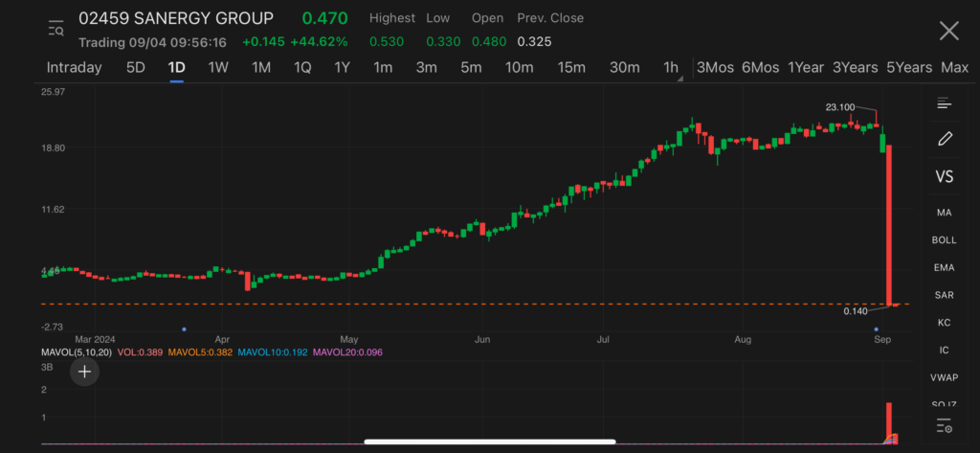980x453 pixels.
Task: Open the chart options lines icon above the pencil
Action: click(945, 103)
